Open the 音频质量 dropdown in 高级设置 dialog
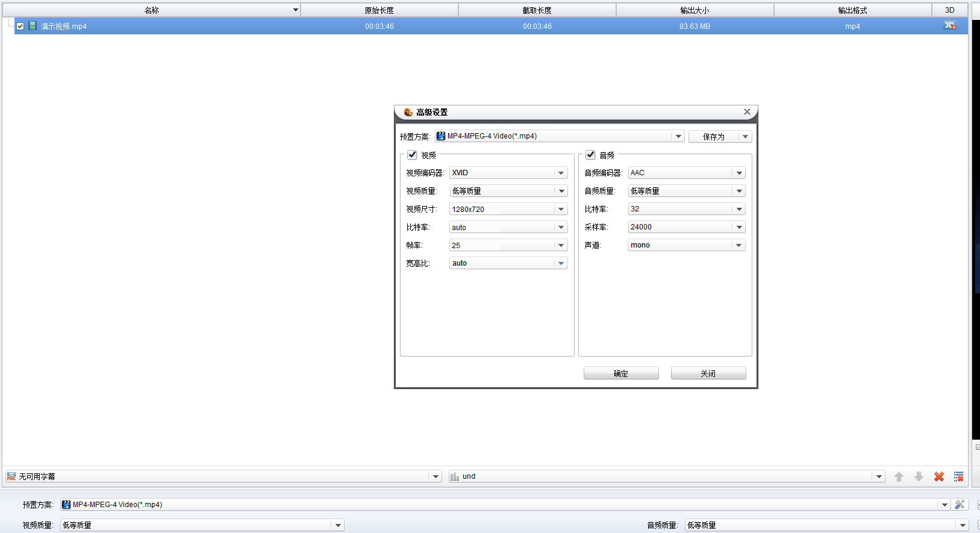Screen dimensions: 980x533 coord(739,191)
